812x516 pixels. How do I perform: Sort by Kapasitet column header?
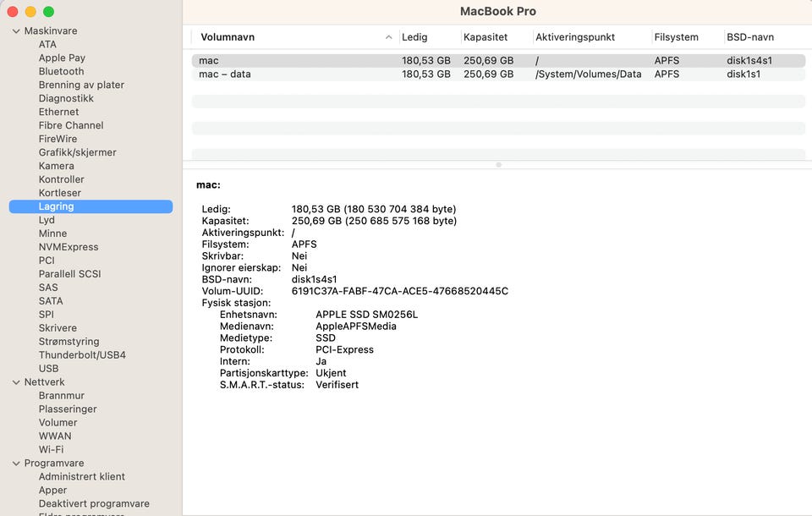[x=486, y=37]
